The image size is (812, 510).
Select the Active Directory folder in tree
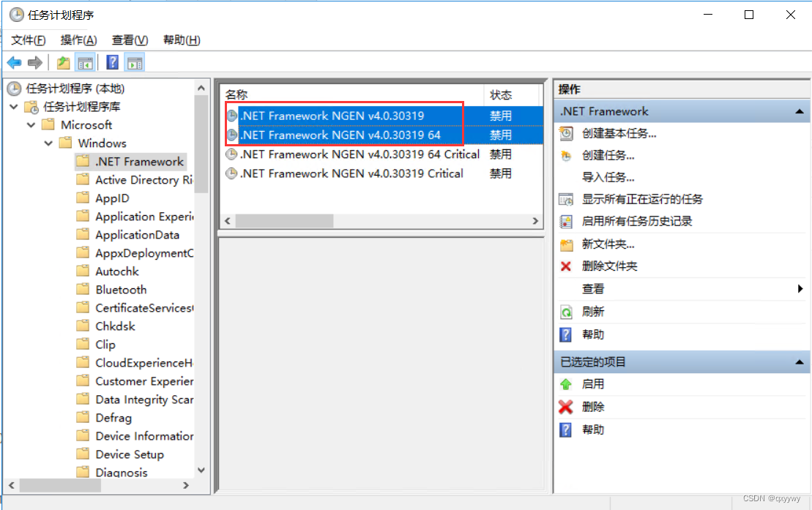(144, 180)
